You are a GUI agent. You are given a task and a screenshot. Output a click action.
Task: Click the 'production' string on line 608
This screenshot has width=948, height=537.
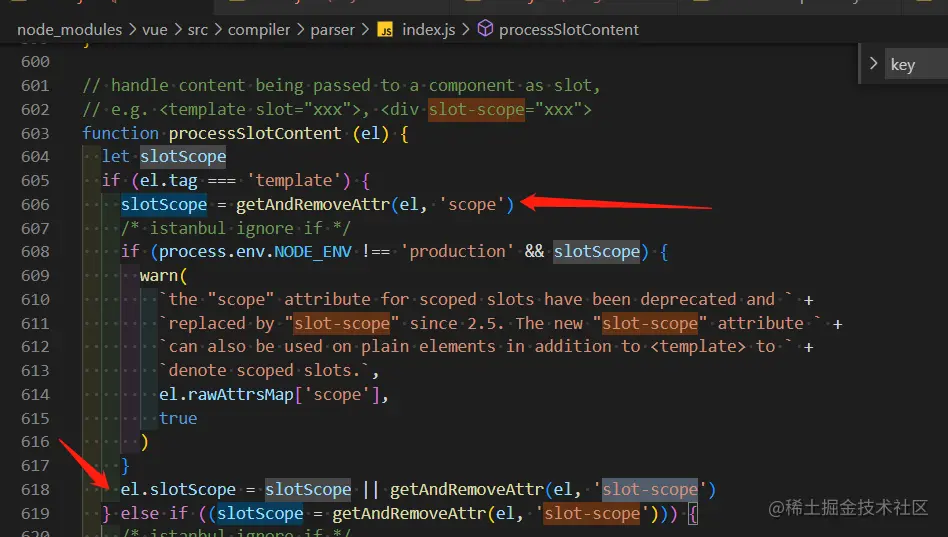click(457, 252)
